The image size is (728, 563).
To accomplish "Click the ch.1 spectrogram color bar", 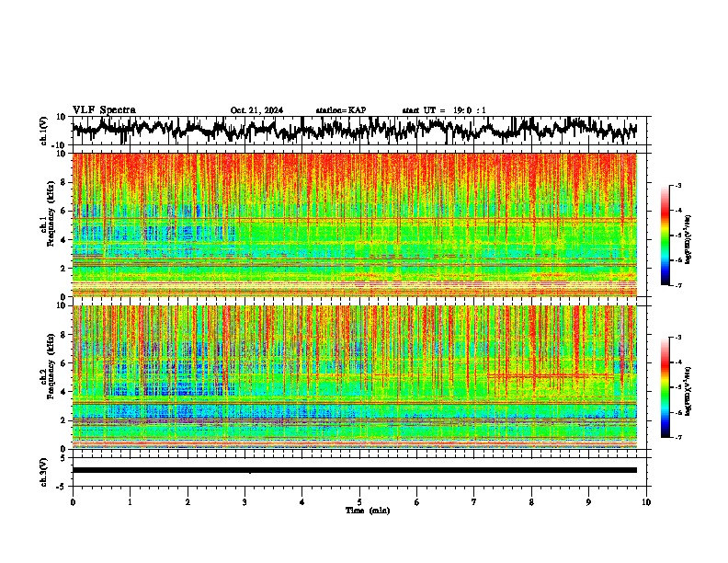I will click(665, 236).
